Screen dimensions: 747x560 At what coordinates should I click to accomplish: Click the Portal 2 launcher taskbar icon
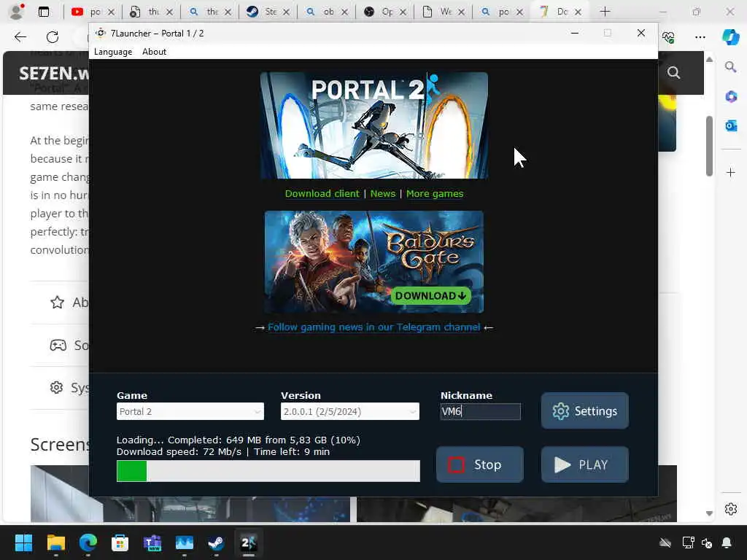point(249,542)
